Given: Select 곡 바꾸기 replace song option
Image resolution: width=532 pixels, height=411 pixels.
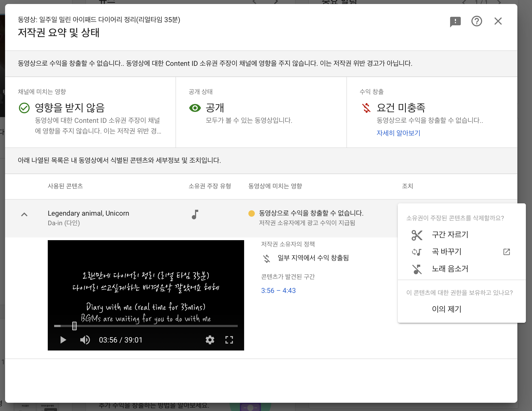Looking at the screenshot, I should tap(447, 252).
